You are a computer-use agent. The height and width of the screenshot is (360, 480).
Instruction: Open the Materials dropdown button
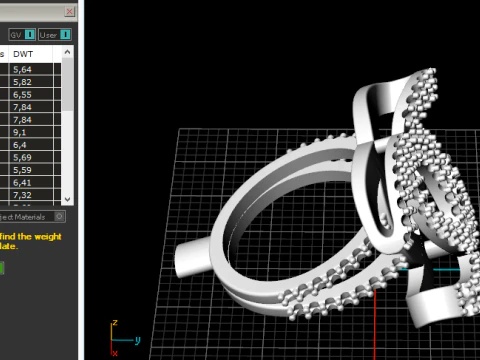tap(59, 217)
